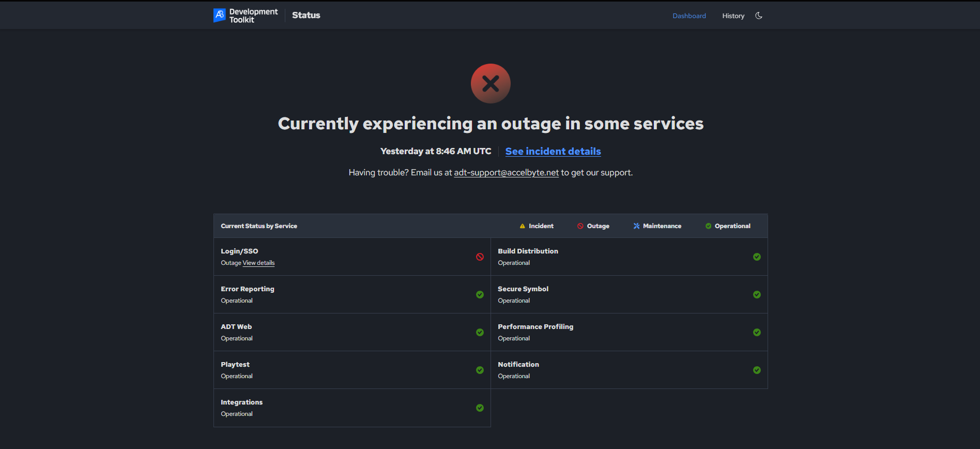Image resolution: width=980 pixels, height=449 pixels.
Task: Click the big red outage X icon
Action: (491, 83)
